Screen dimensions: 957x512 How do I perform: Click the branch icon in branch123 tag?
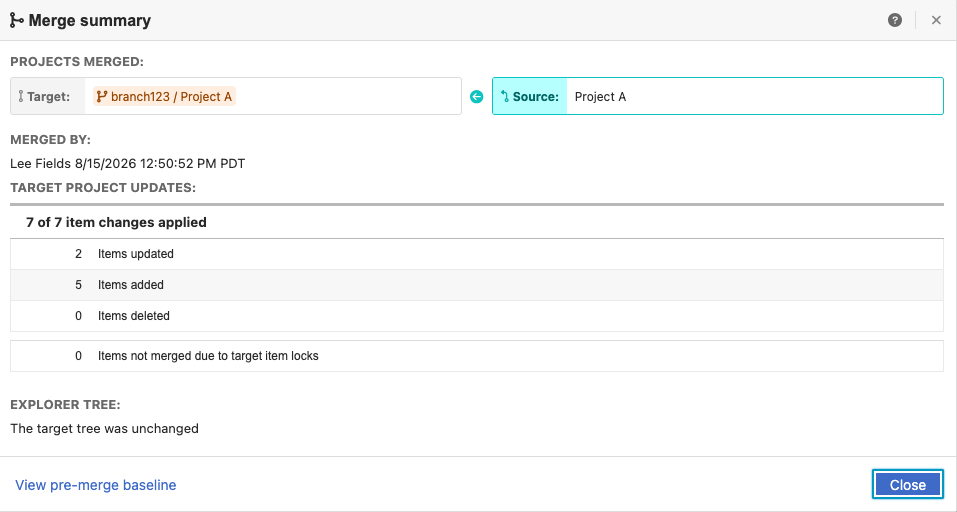click(102, 96)
